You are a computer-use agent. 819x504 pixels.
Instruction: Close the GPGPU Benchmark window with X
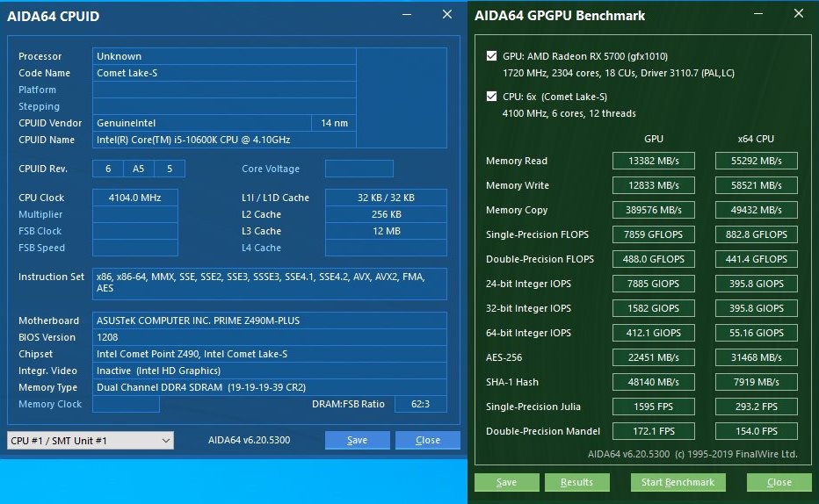click(x=799, y=13)
